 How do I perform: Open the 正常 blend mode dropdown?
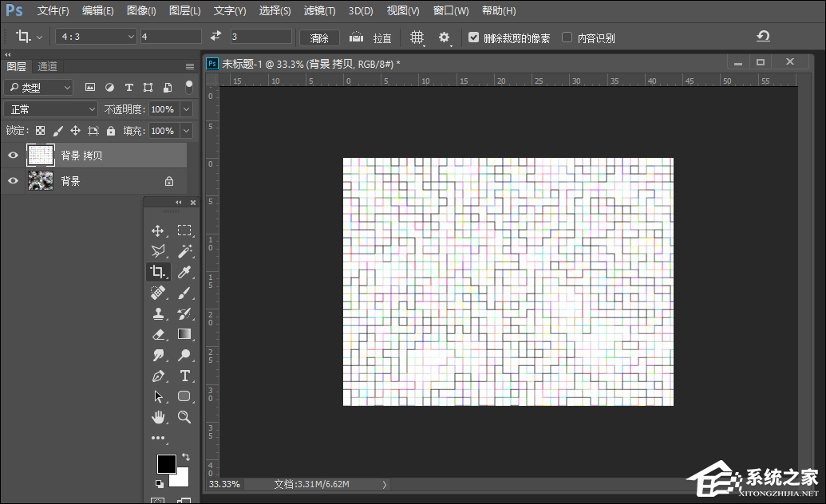[50, 109]
